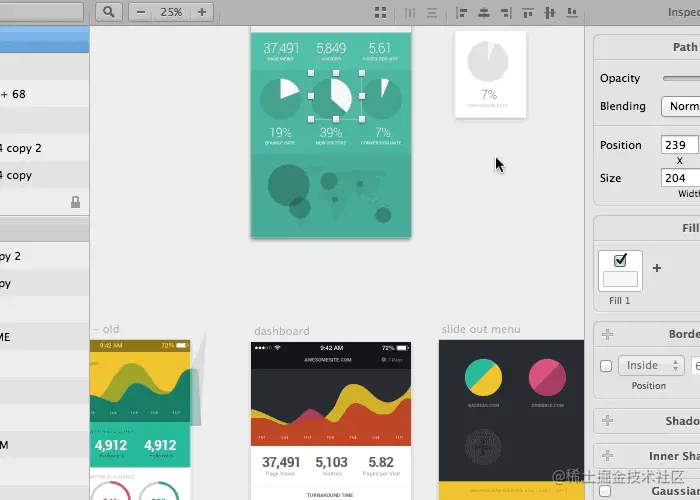Add a new fill with plus icon
The height and width of the screenshot is (500, 700).
tap(657, 268)
